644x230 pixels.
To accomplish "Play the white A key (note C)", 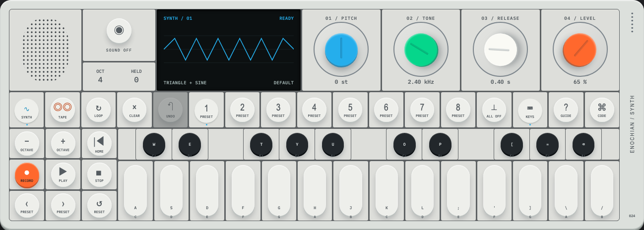I will coord(135,190).
